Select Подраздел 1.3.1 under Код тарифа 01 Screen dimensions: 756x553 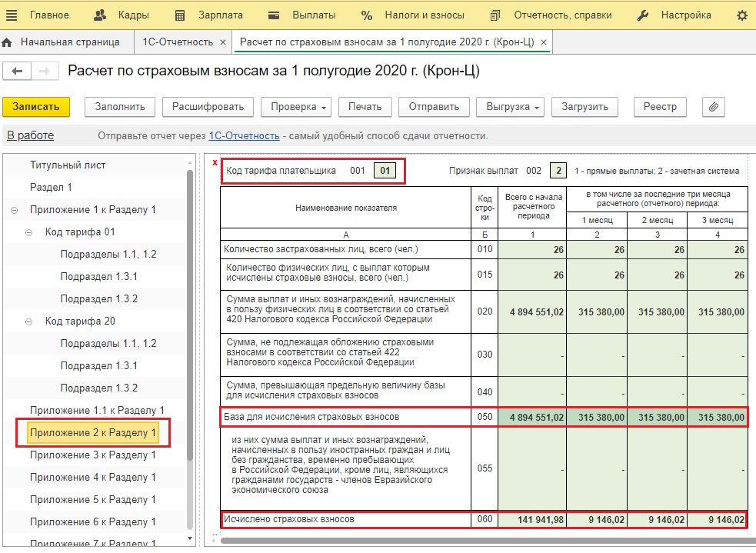(x=99, y=276)
